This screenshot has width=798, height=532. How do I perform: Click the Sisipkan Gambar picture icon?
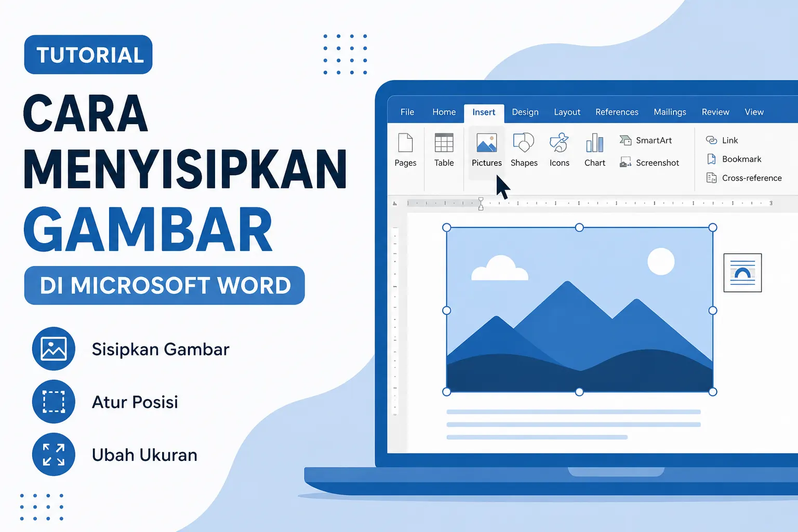[x=54, y=349]
